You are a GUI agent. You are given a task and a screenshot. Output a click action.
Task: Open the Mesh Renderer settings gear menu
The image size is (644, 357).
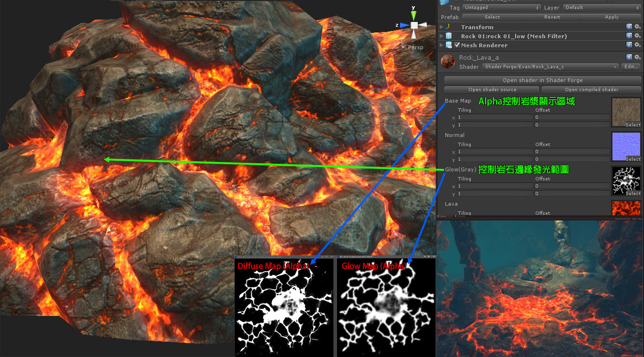(637, 45)
